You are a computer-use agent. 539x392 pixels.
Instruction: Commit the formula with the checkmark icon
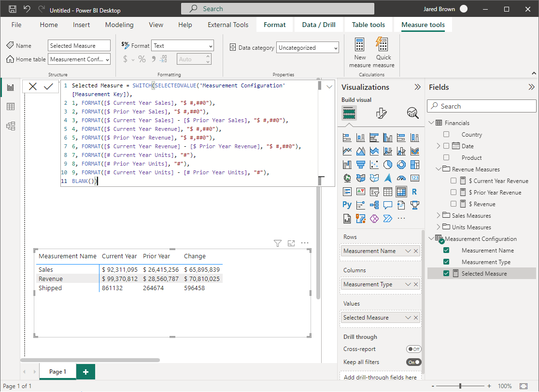(x=48, y=86)
